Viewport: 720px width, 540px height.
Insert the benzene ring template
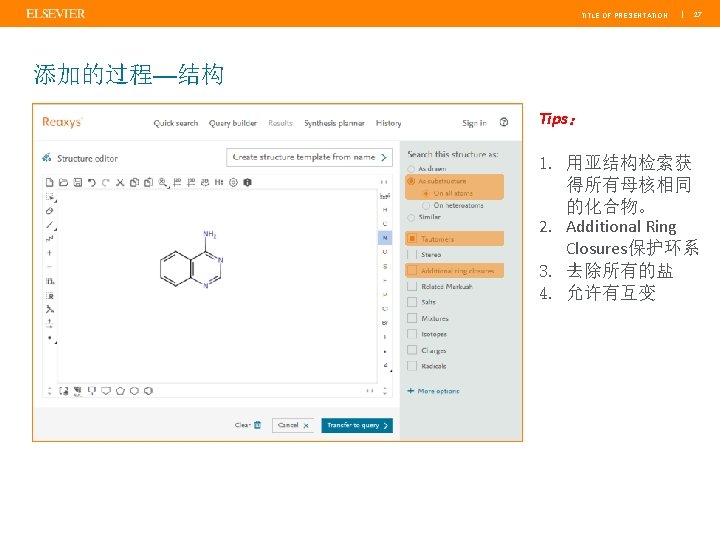148,391
